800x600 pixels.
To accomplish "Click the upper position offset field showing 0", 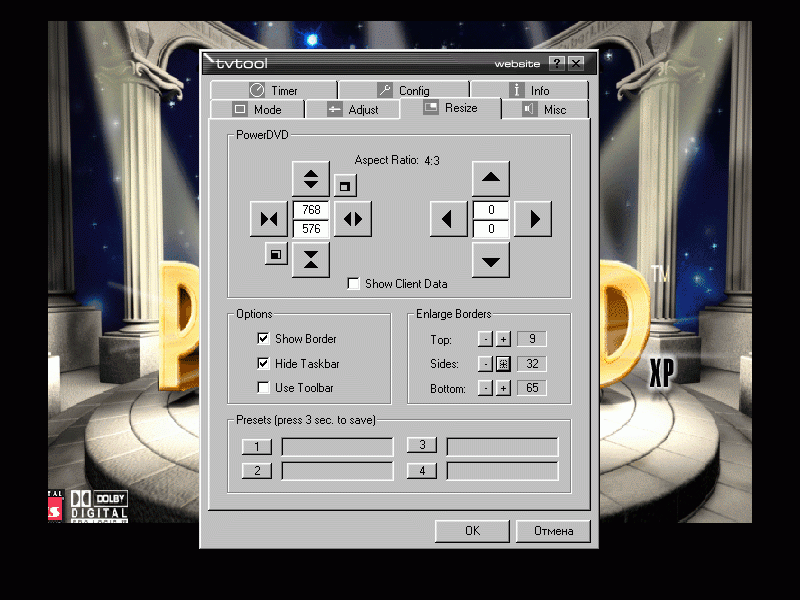I will [x=491, y=210].
